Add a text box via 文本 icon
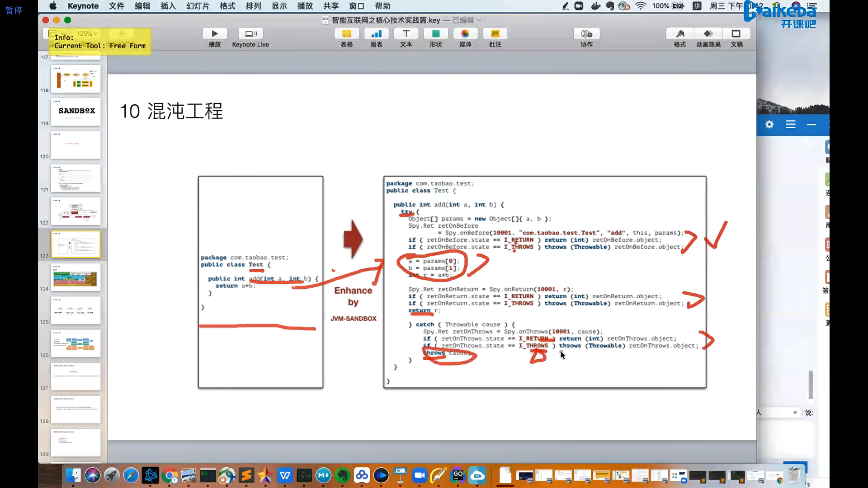 click(406, 34)
